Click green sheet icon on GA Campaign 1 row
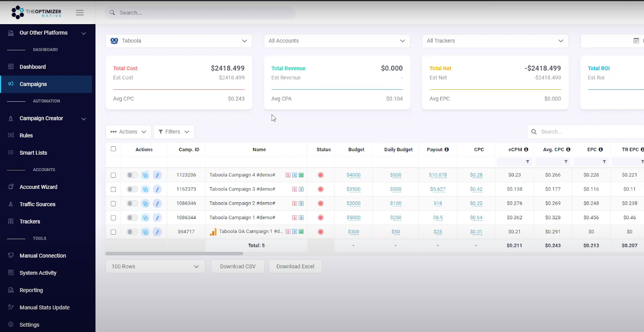This screenshot has width=644, height=332. click(x=301, y=232)
